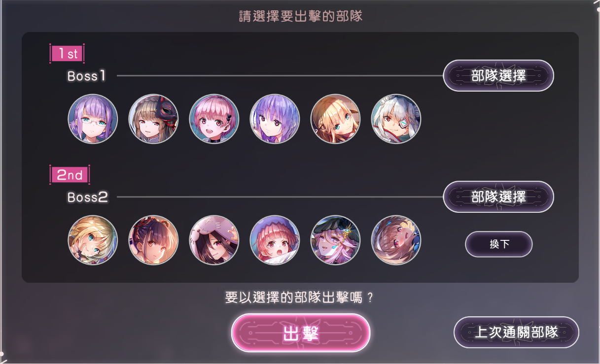Click the white-haired character with eyepatch

pos(396,119)
